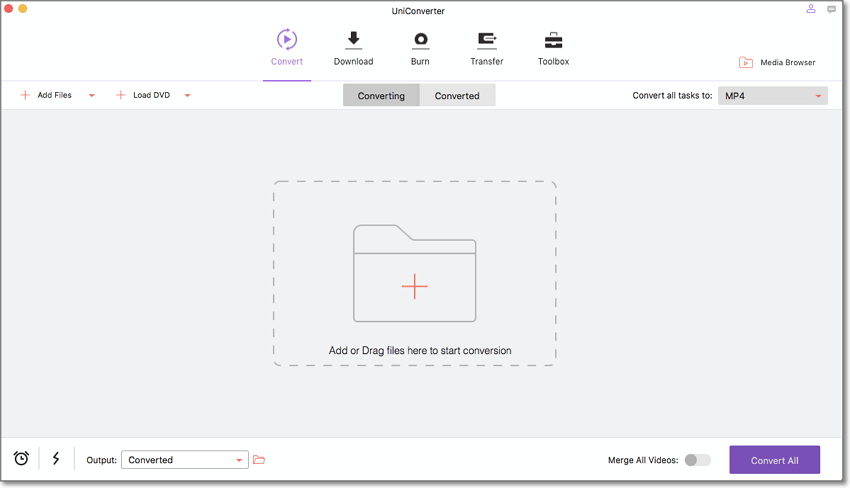Open the Output location dropdown

pyautogui.click(x=185, y=460)
